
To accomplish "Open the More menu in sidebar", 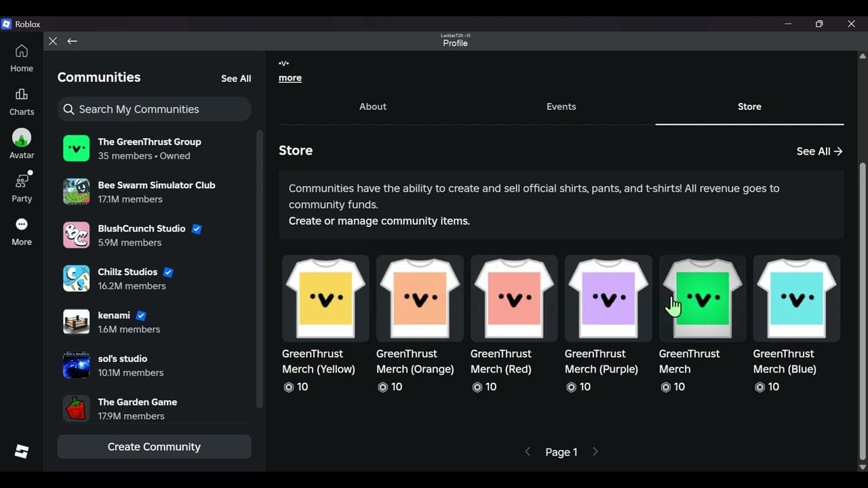I will click(22, 231).
